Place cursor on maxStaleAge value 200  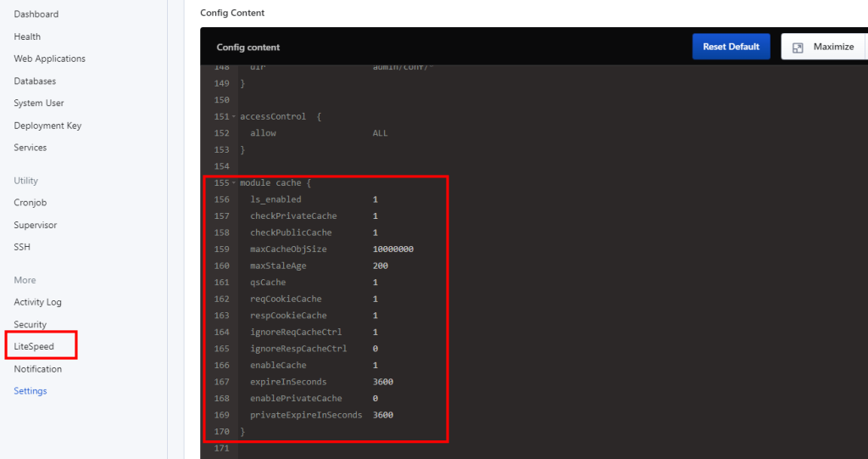coord(381,266)
